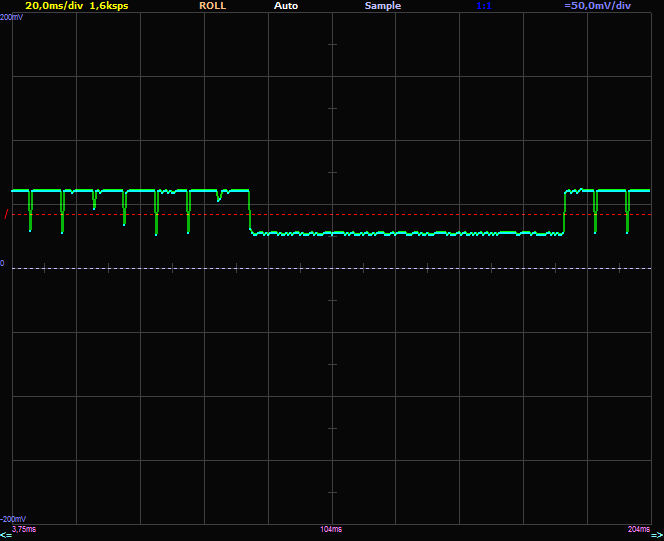This screenshot has width=664, height=541.
Task: Click the 104ms center time label
Action: (x=331, y=528)
